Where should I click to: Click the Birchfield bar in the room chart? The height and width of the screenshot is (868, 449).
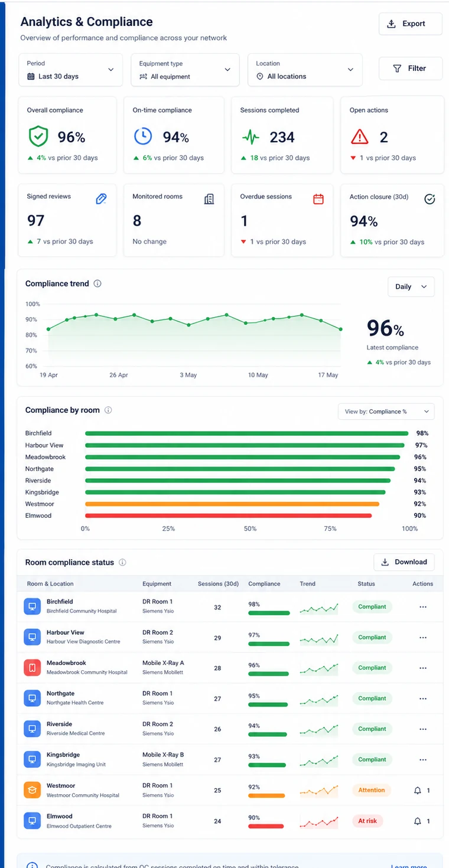(x=247, y=433)
